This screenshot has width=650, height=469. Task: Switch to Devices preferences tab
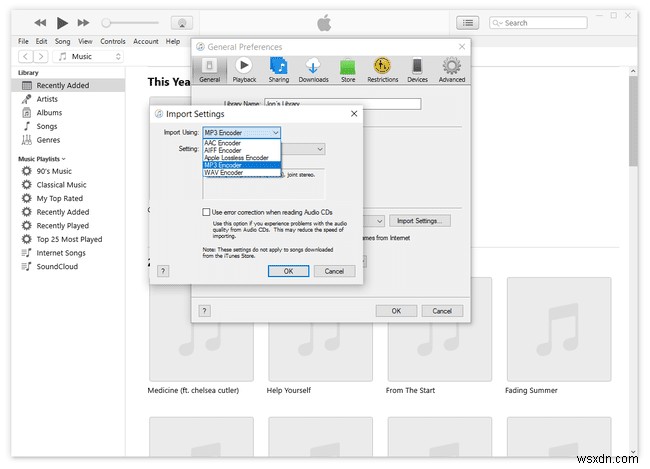tap(417, 70)
